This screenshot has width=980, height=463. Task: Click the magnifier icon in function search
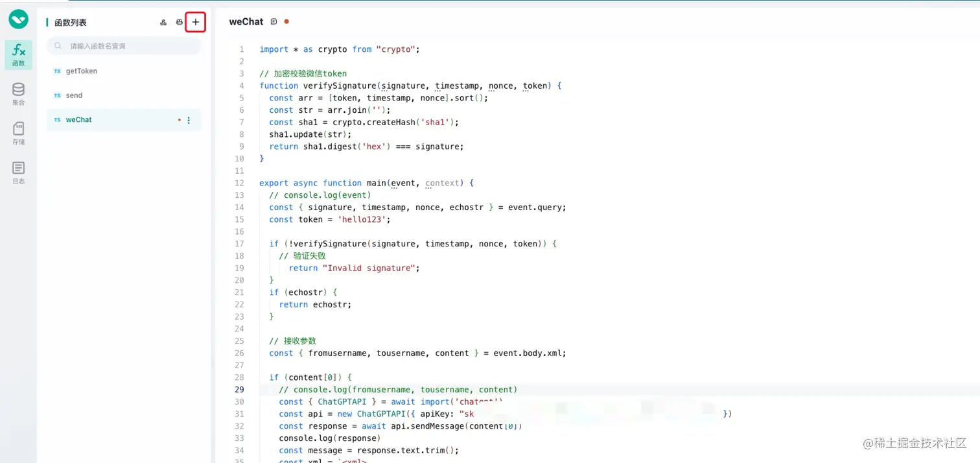(x=58, y=46)
